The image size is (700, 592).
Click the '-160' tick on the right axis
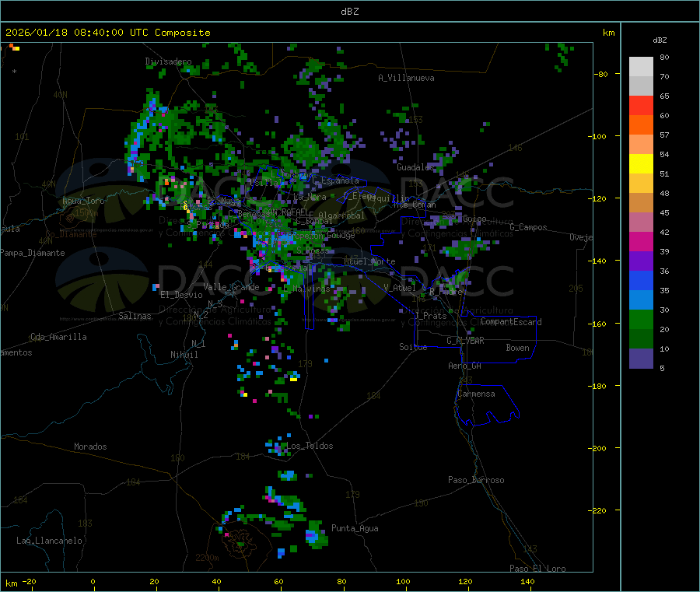pos(599,324)
